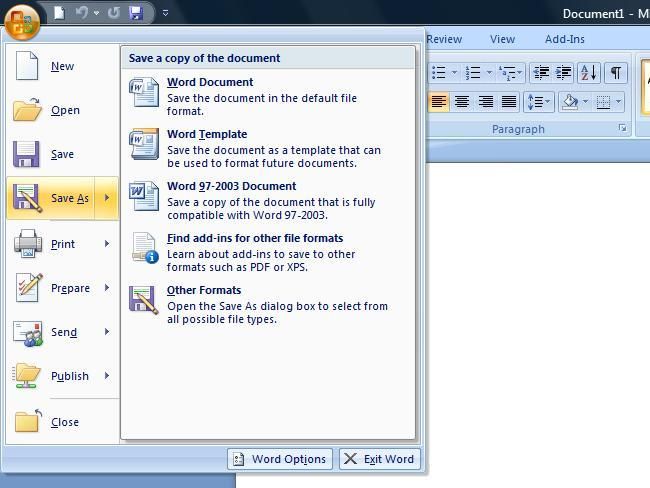The image size is (650, 488).
Task: Toggle Align Text Right
Action: (x=485, y=102)
